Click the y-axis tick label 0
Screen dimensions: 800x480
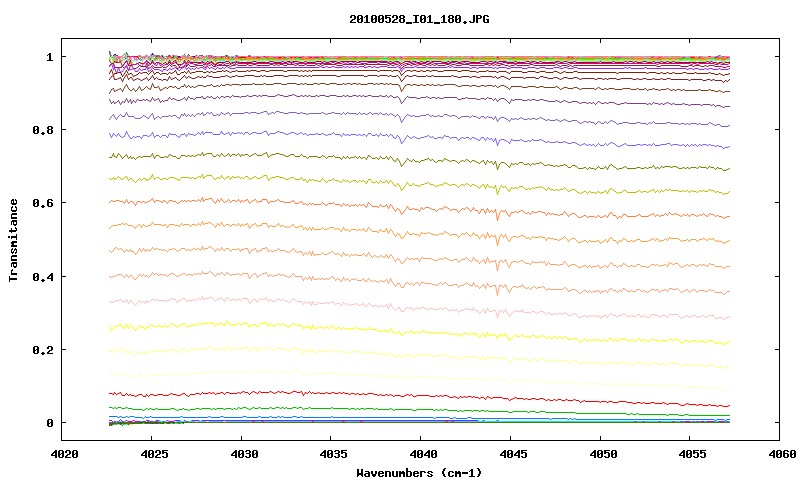[49, 423]
